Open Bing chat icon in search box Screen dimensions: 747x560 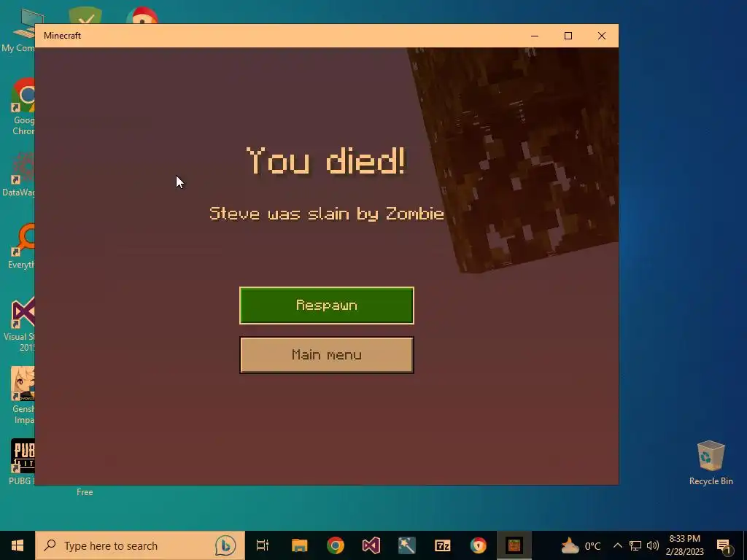(x=225, y=545)
